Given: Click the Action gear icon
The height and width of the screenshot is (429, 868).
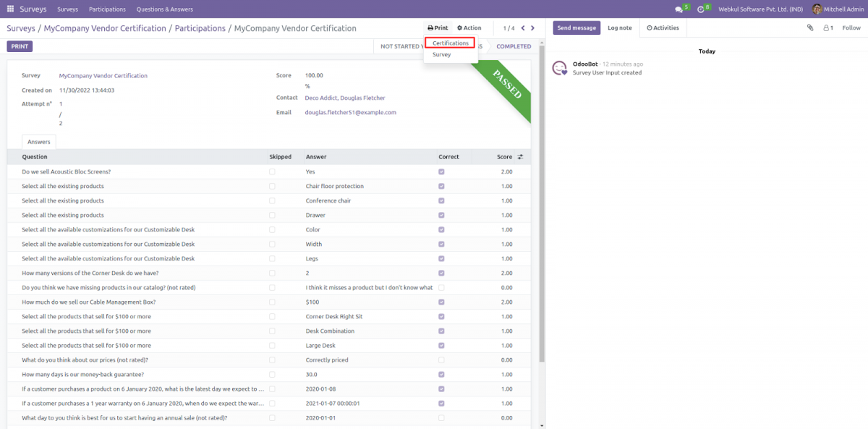Looking at the screenshot, I should click(459, 27).
